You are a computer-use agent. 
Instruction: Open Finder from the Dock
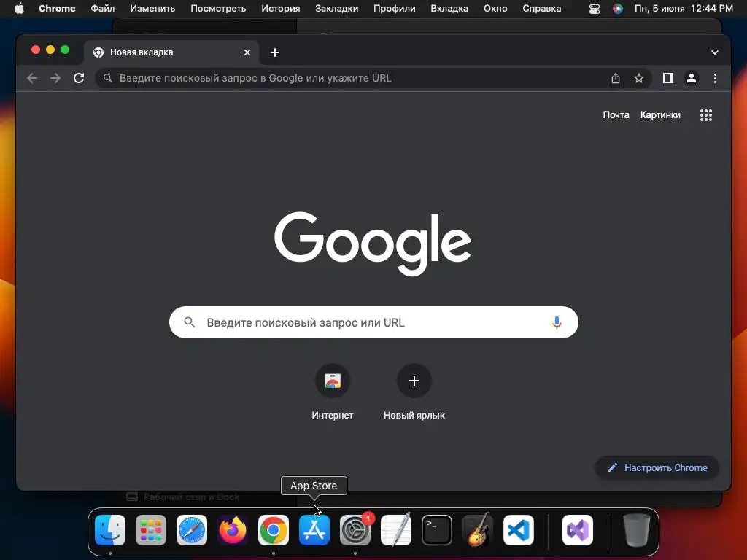110,530
